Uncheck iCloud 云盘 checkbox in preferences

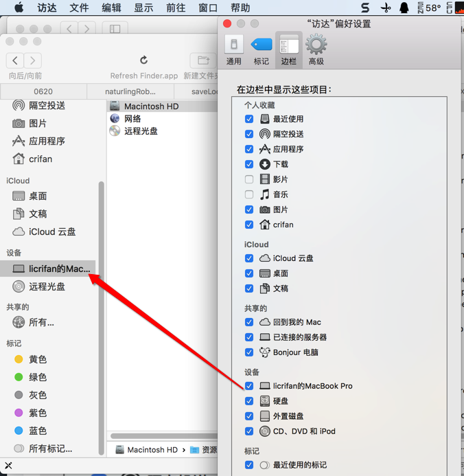[x=249, y=258]
